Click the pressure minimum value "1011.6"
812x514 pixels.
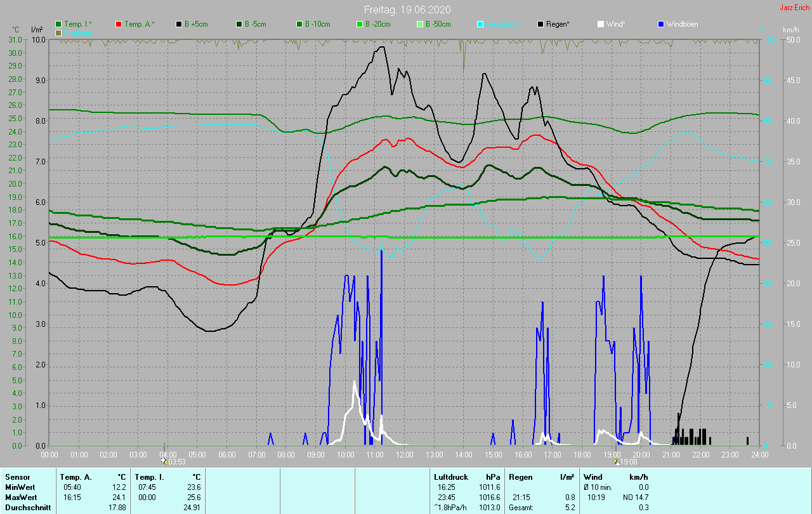[489, 487]
